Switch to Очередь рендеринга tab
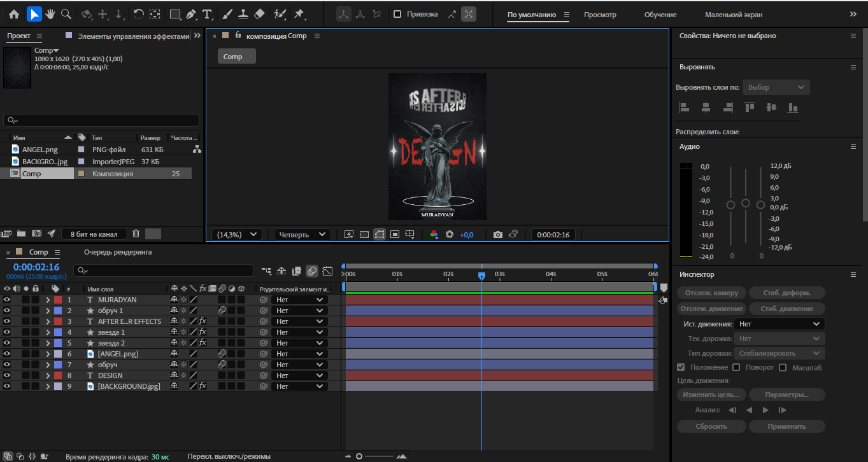This screenshot has height=462, width=868. [118, 252]
